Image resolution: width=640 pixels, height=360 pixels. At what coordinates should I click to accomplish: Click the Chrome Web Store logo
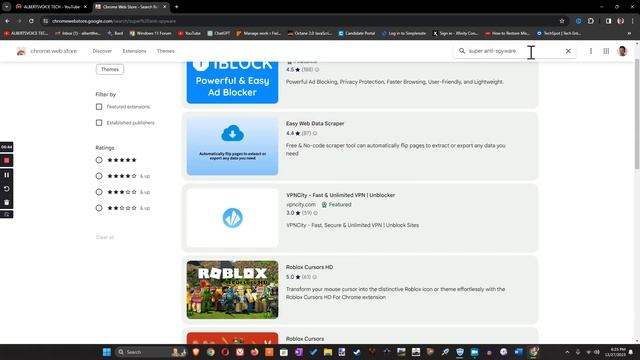(x=21, y=51)
